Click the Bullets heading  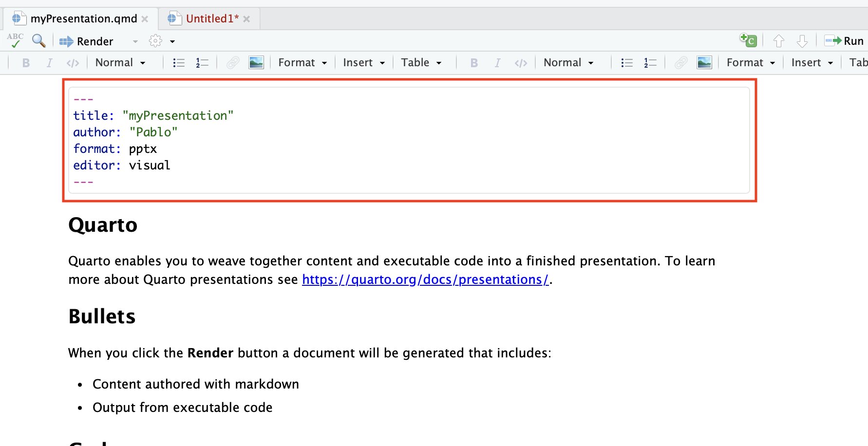pyautogui.click(x=102, y=316)
